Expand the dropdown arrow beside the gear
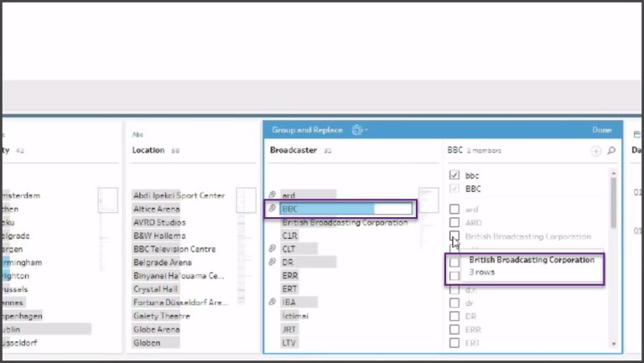This screenshot has height=363, width=644. click(366, 131)
